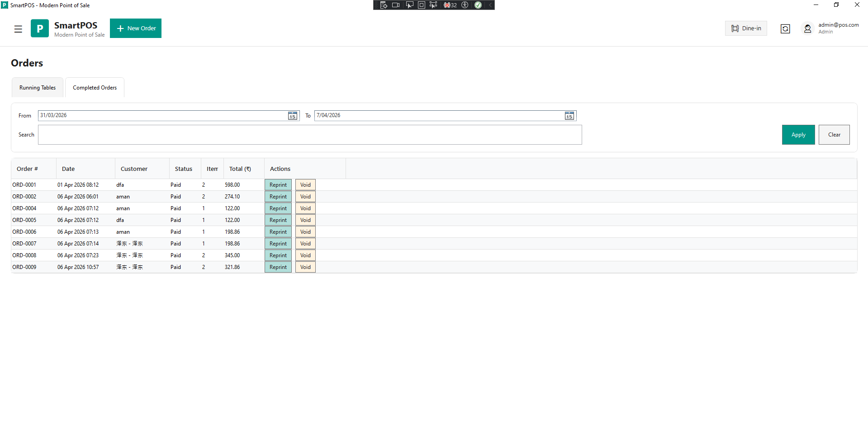Focus the Search input field
This screenshot has height=448, width=868.
310,135
